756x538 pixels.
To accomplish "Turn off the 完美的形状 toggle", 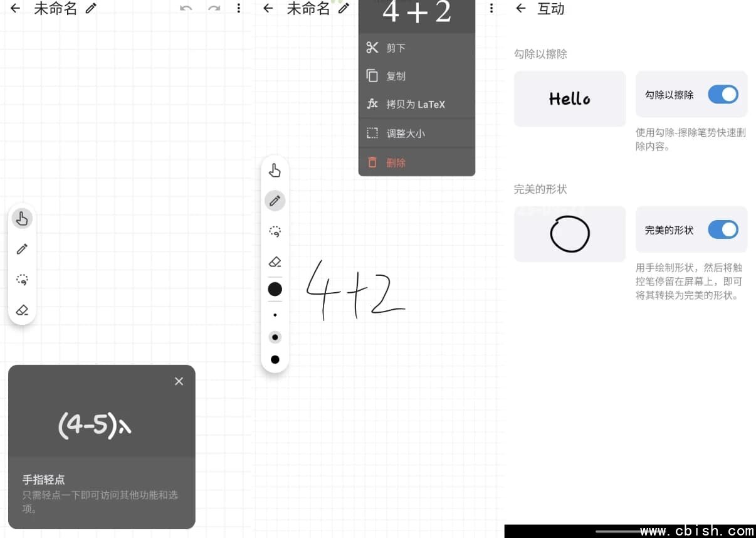I will [x=723, y=229].
